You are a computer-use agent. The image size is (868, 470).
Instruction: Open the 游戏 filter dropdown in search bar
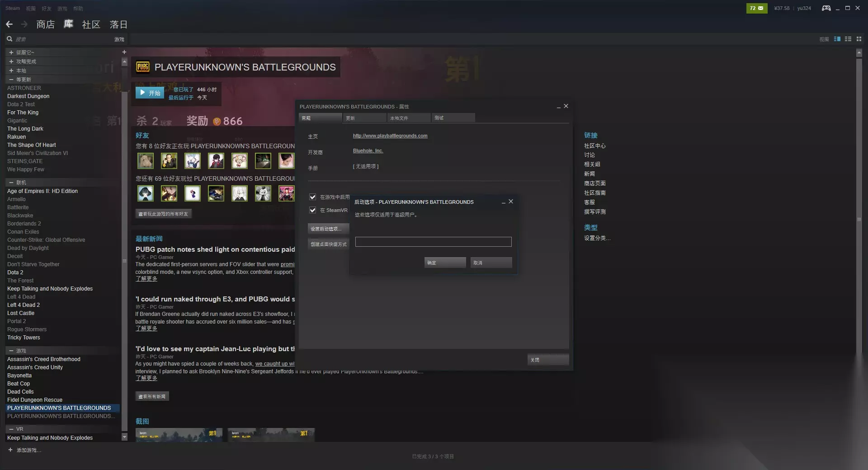[x=119, y=39]
